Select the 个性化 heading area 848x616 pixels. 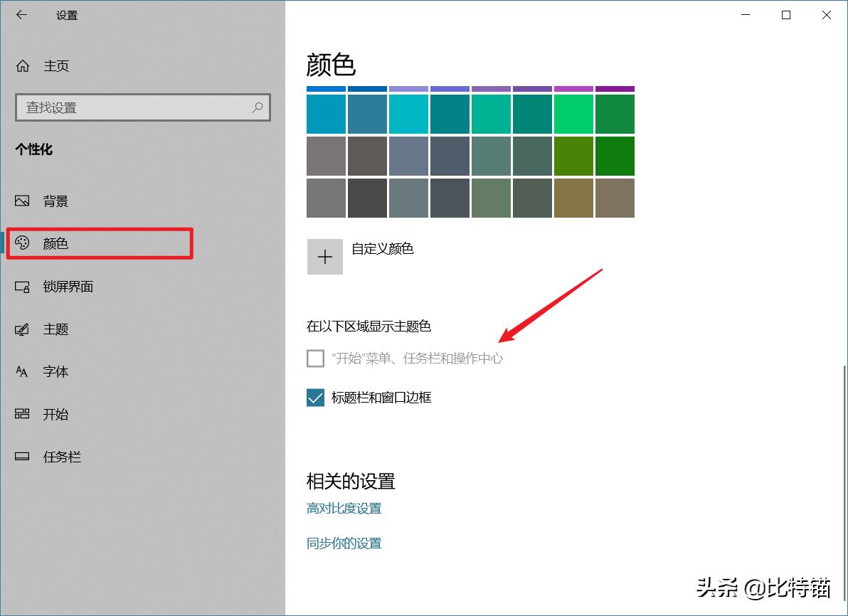[33, 149]
